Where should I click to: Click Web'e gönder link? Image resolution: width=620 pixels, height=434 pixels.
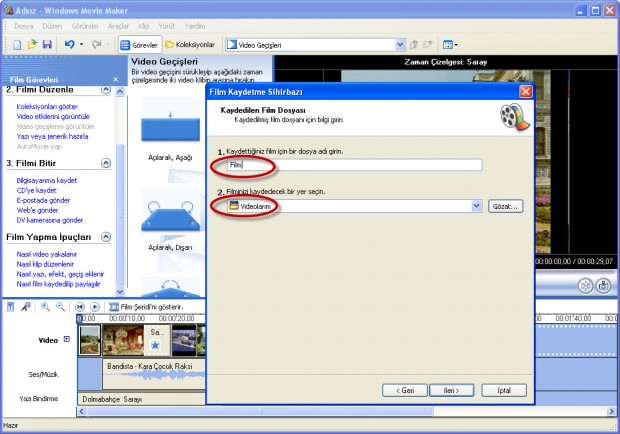(x=37, y=210)
